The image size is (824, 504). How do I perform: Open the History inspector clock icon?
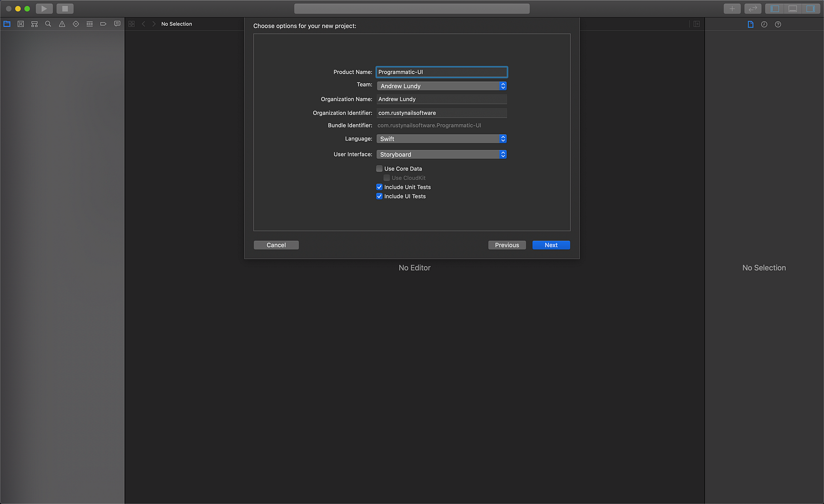(x=764, y=24)
